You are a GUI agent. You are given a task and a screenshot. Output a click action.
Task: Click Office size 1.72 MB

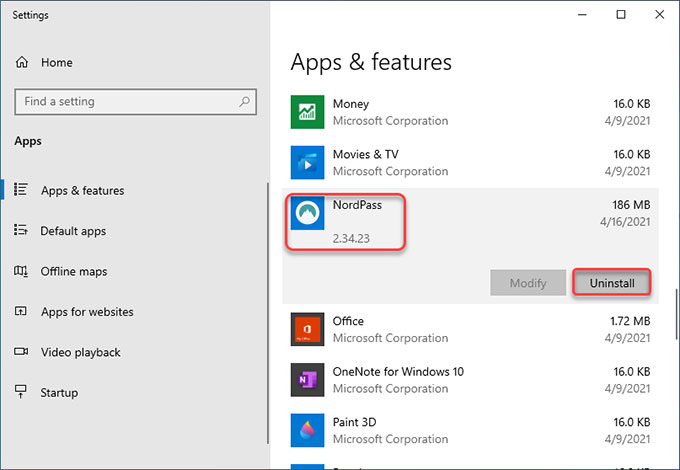click(x=630, y=321)
